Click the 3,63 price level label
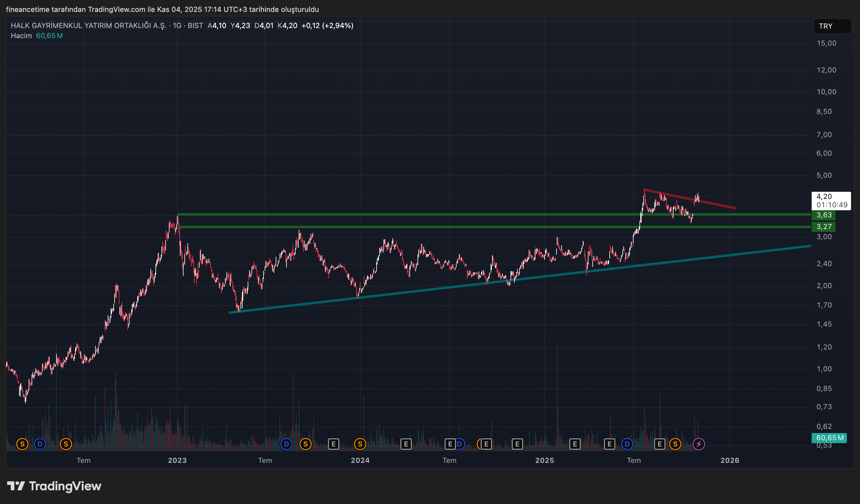 pyautogui.click(x=824, y=215)
